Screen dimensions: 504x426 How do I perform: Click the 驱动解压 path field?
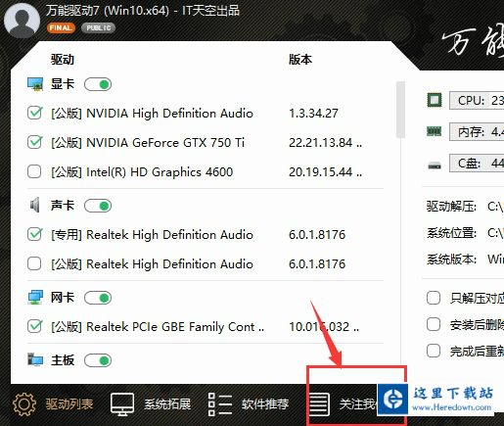coord(495,207)
